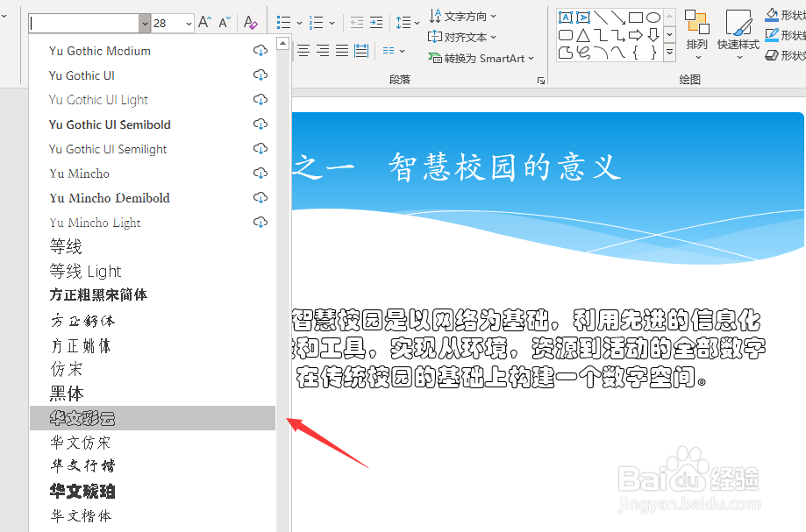Viewport: 806px width, 532px height.
Task: Center align the paragraph text
Action: tap(303, 50)
